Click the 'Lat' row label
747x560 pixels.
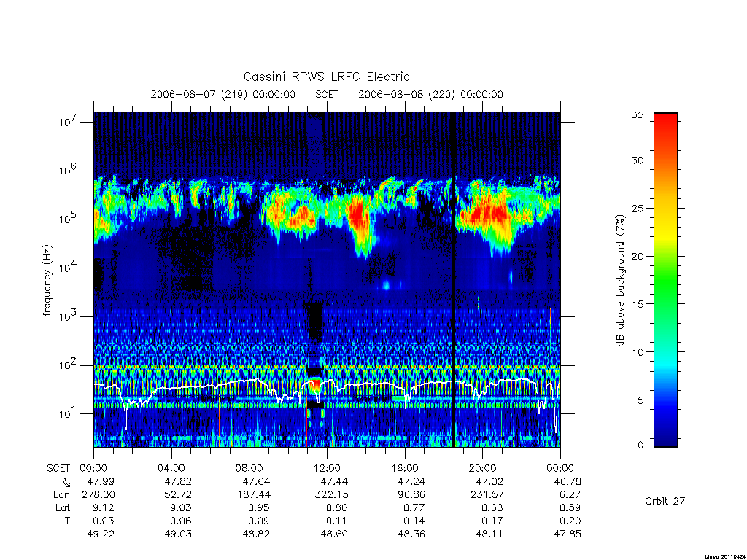tap(63, 507)
